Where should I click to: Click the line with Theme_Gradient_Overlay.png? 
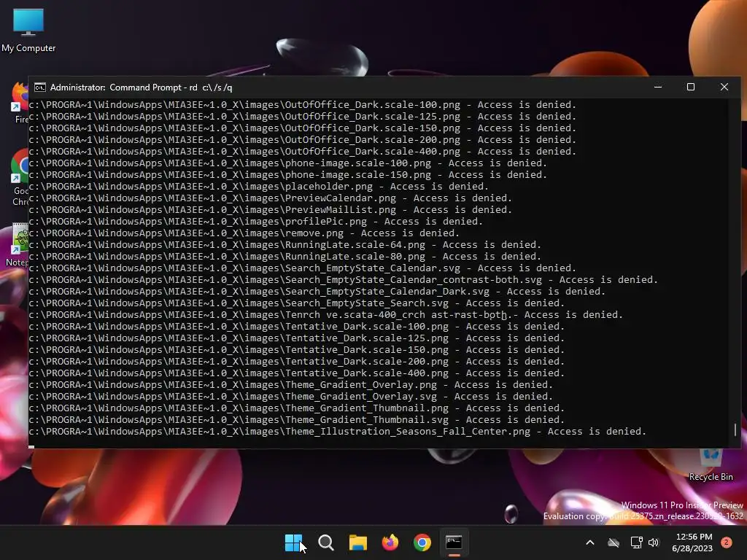click(x=290, y=385)
